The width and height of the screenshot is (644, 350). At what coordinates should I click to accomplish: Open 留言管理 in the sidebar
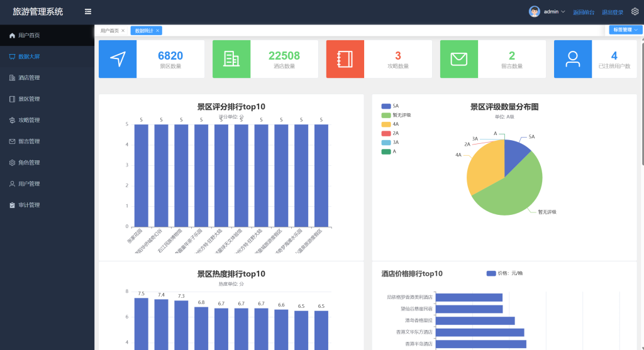(x=47, y=141)
